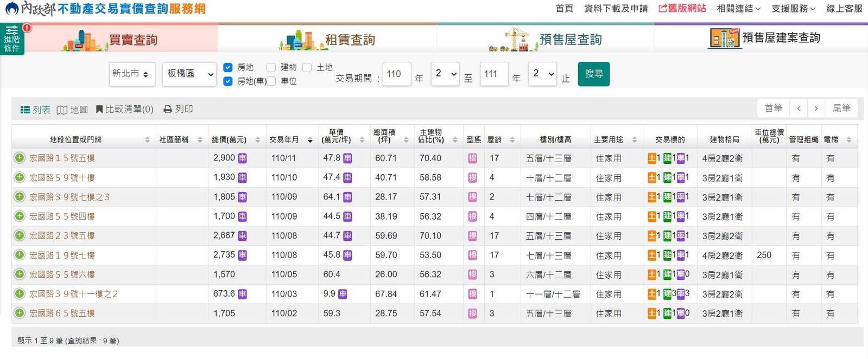The height and width of the screenshot is (359, 868).
Task: Click the 車 icon beside total price 673.6
Action: [242, 294]
